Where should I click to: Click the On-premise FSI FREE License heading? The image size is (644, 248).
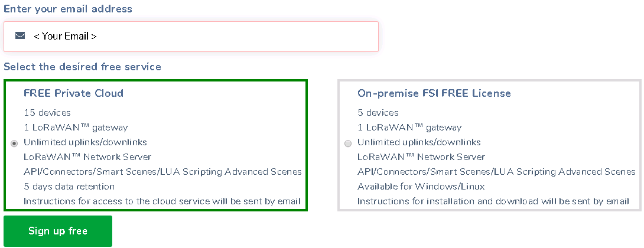(434, 93)
